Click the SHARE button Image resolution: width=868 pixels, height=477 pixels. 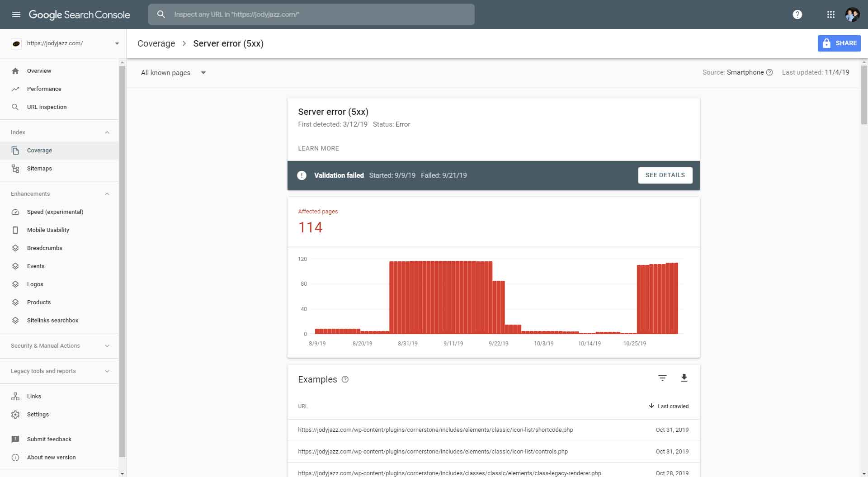[x=839, y=43]
